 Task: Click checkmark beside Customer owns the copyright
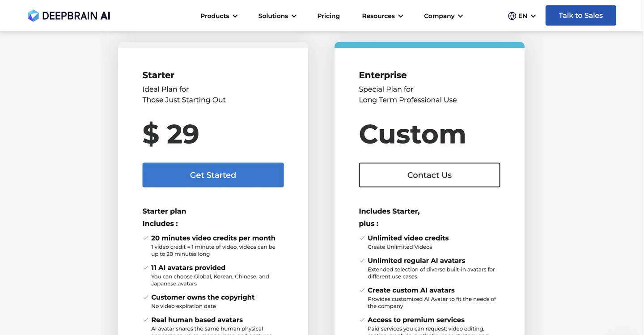pos(146,297)
